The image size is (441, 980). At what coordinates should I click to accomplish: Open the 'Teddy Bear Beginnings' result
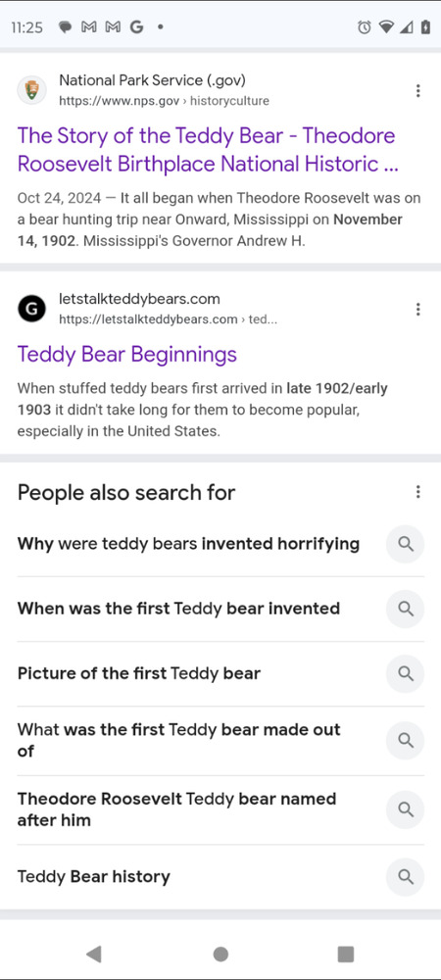point(126,355)
